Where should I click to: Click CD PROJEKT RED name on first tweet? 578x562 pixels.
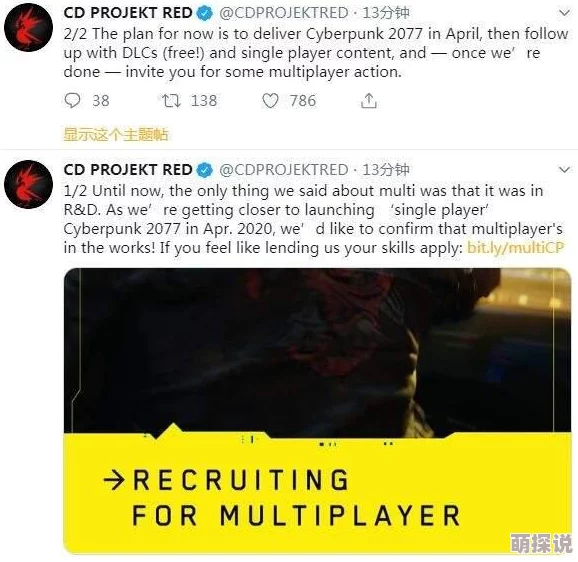128,13
